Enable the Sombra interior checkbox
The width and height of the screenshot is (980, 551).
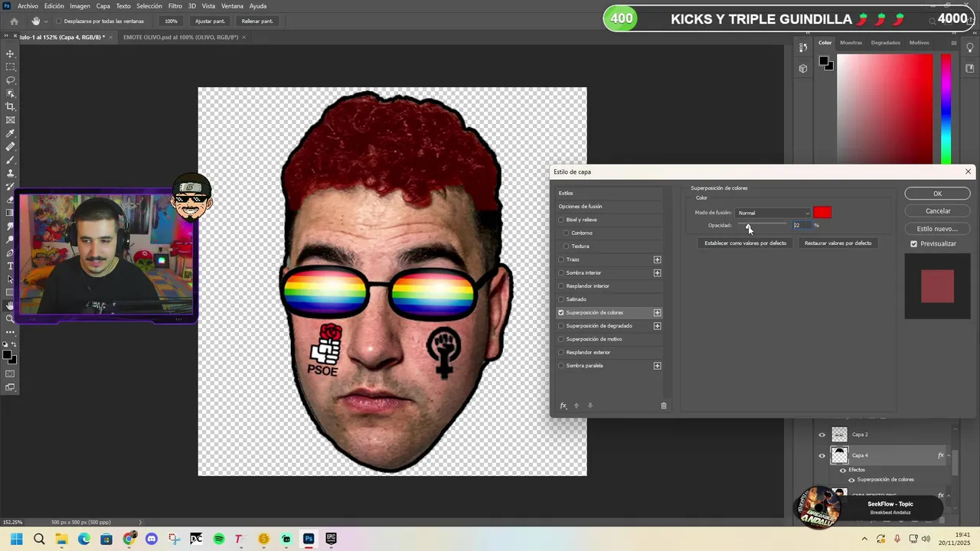coord(561,272)
